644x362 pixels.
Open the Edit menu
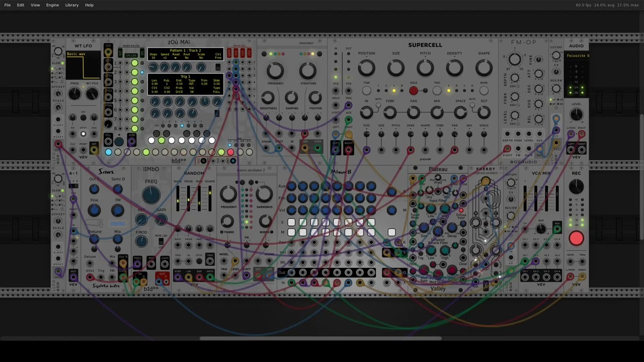[x=21, y=5]
